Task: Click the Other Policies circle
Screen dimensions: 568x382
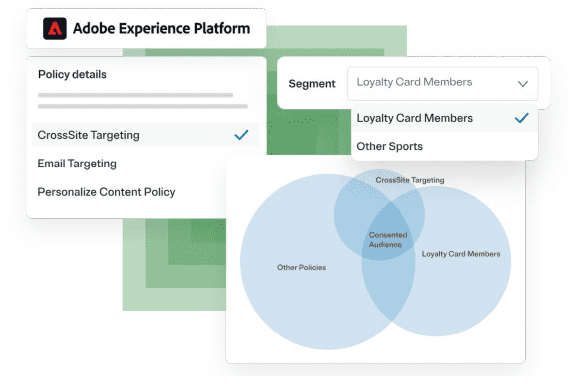Action: [x=301, y=267]
